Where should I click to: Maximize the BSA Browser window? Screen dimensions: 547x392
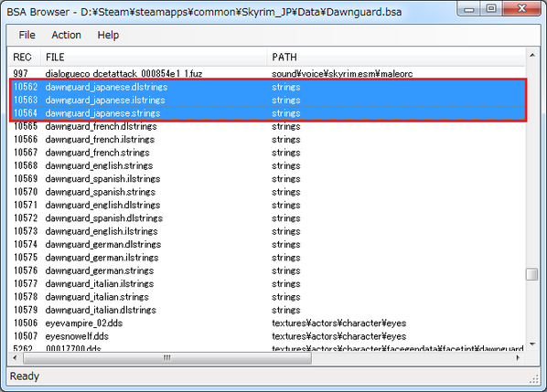[491, 8]
